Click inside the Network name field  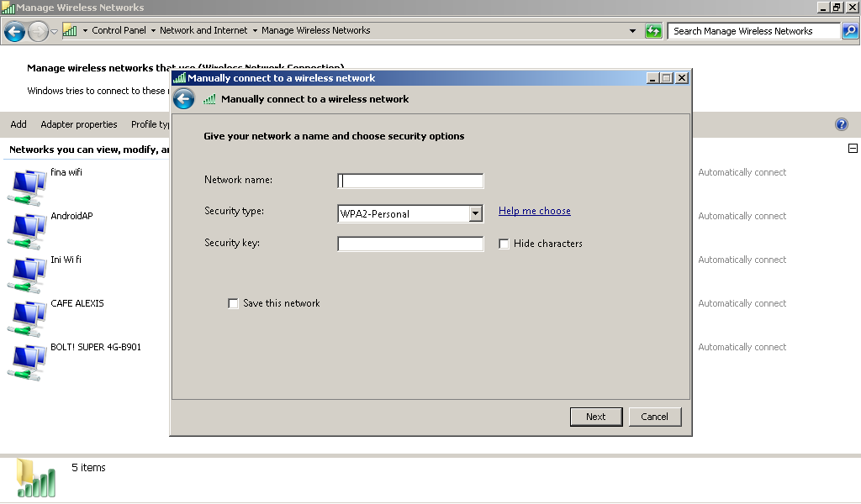(x=410, y=181)
